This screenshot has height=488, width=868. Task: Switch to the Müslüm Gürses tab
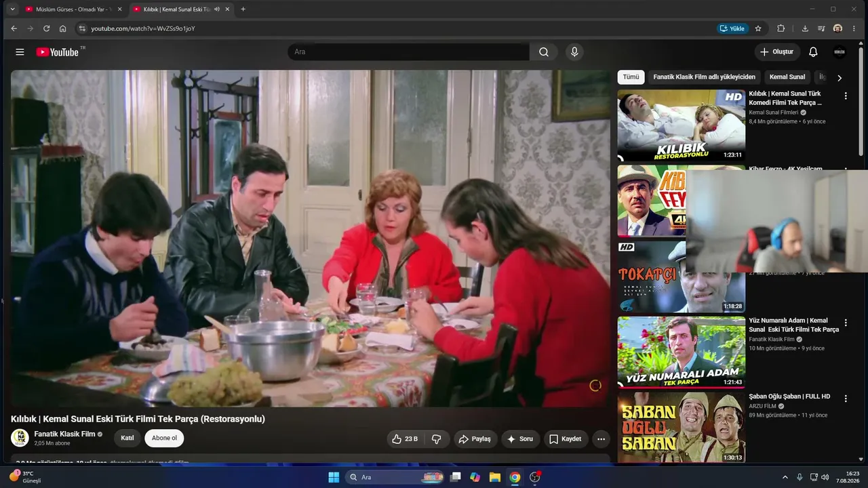click(73, 9)
